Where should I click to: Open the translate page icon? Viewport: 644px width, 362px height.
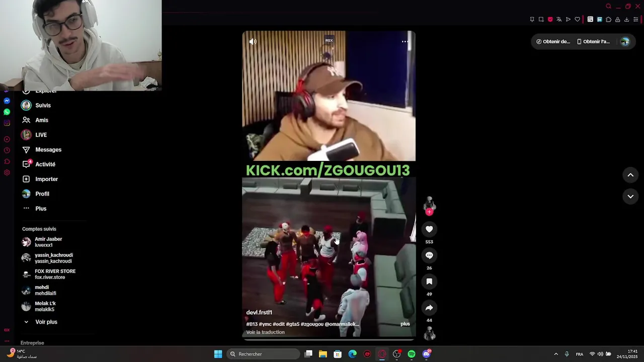coord(559,20)
